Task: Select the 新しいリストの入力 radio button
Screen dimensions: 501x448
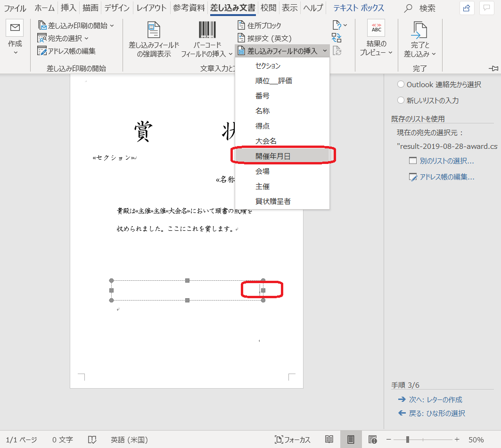Action: point(401,100)
